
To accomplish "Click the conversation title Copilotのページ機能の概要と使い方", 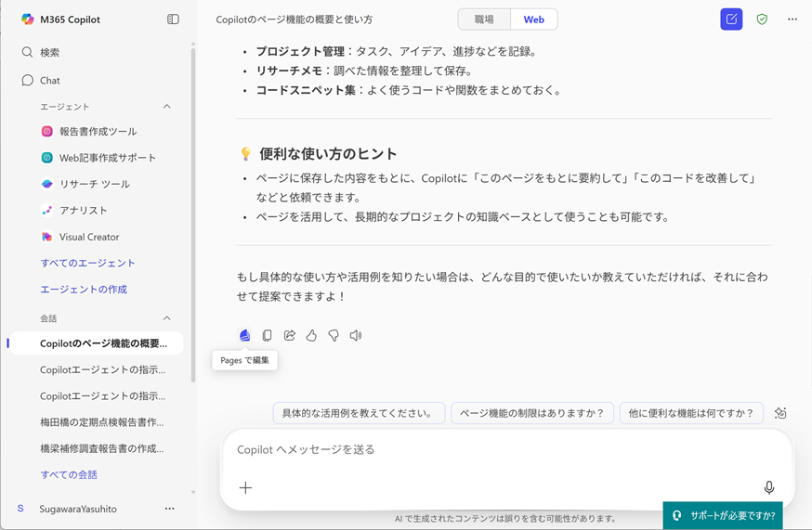I will (295, 19).
